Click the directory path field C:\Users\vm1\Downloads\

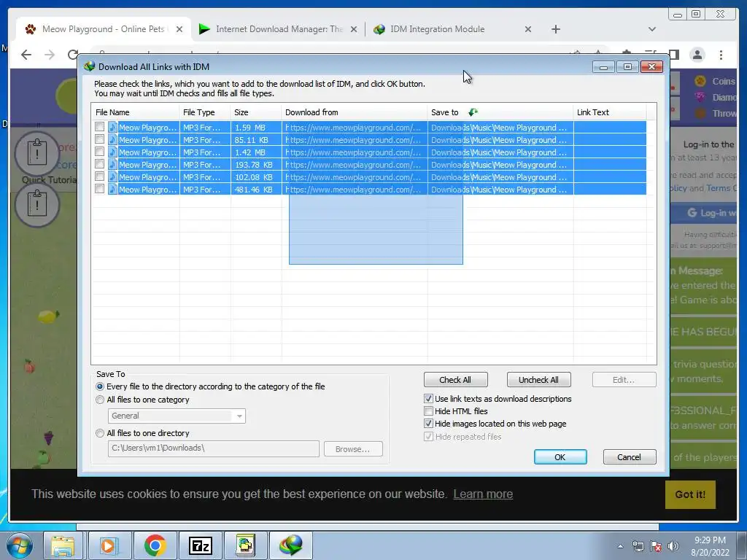(x=214, y=448)
